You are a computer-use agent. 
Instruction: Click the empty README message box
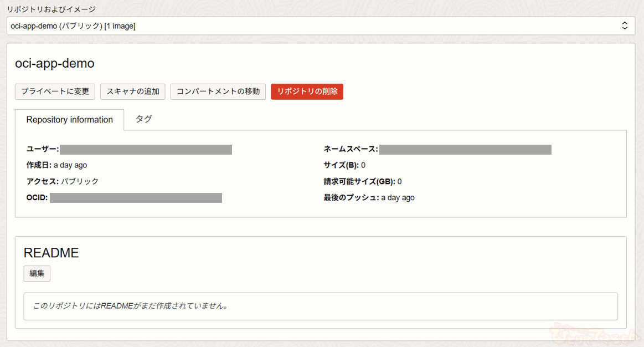click(320, 306)
